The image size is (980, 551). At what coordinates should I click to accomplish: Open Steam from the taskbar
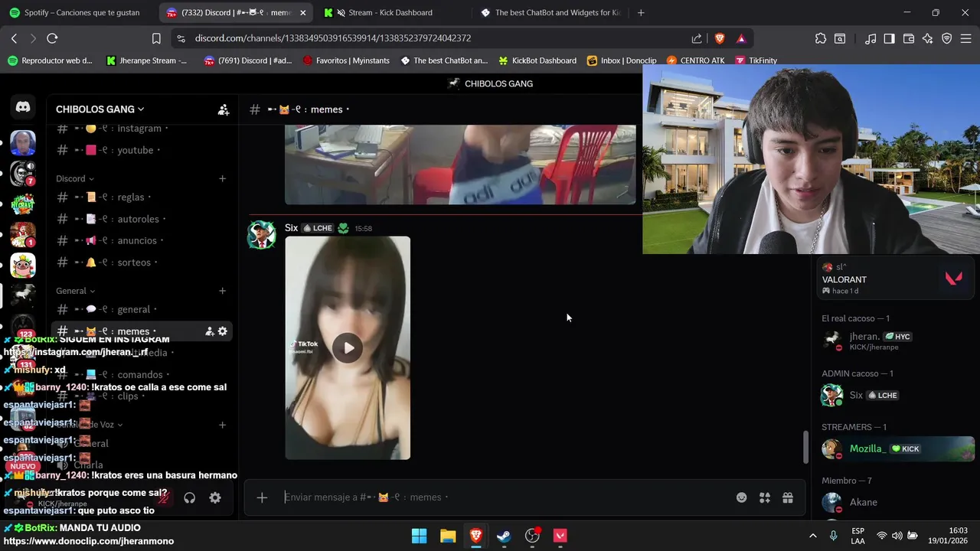(x=504, y=536)
